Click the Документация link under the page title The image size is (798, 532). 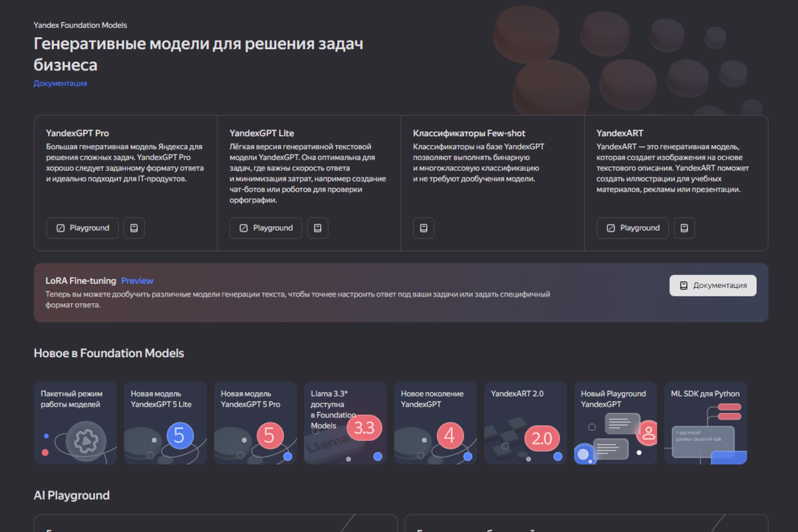coord(60,84)
